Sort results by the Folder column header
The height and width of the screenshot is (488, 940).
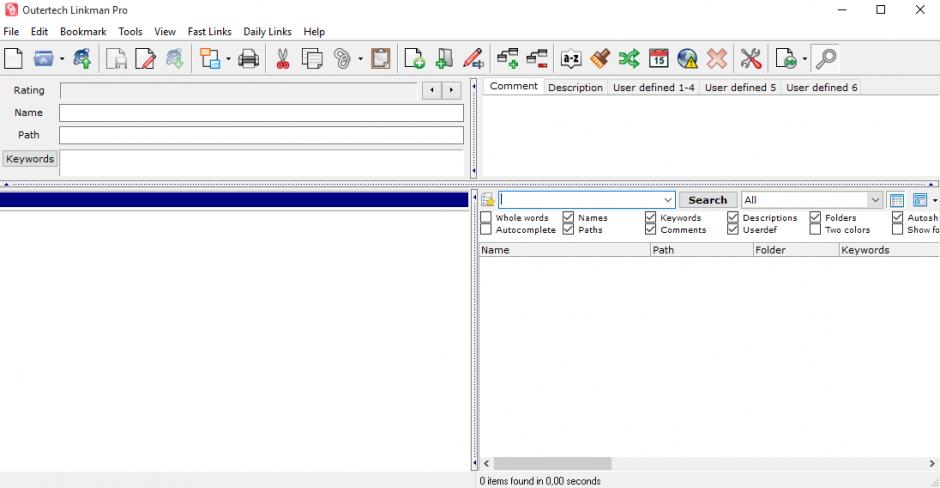[x=796, y=250]
